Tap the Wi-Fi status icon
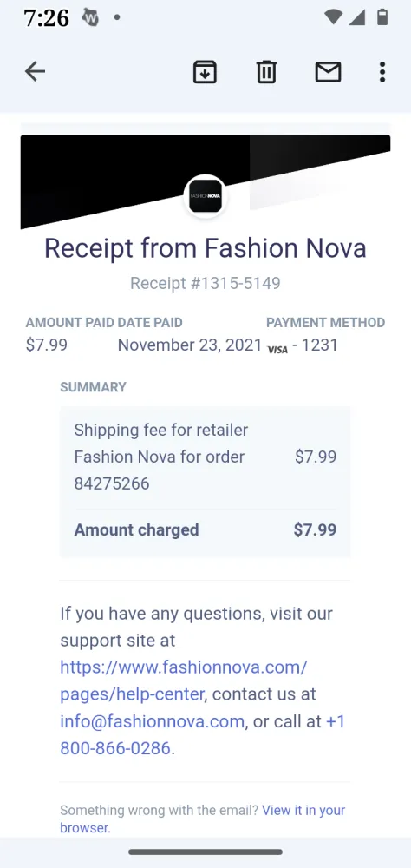 [333, 17]
